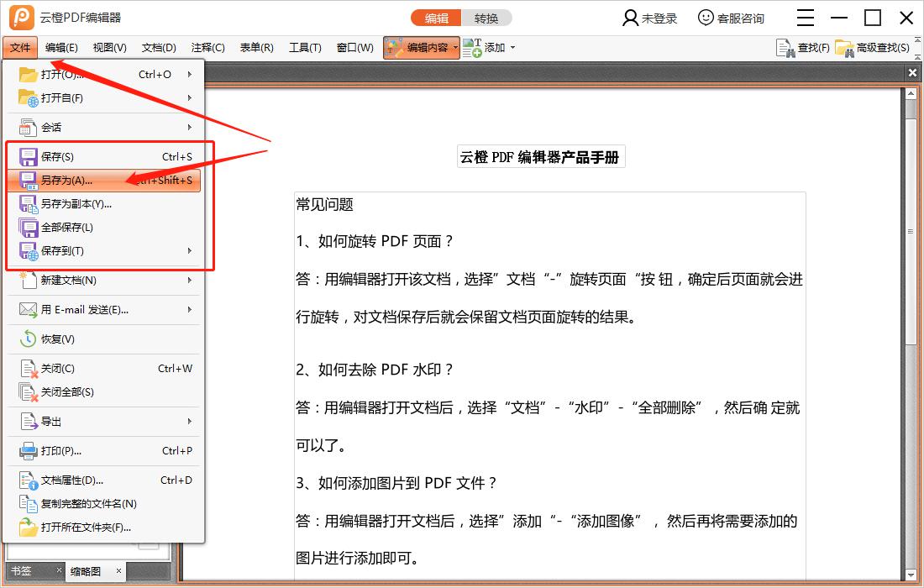Click the 未登录 login link
924x588 pixels.
point(659,18)
